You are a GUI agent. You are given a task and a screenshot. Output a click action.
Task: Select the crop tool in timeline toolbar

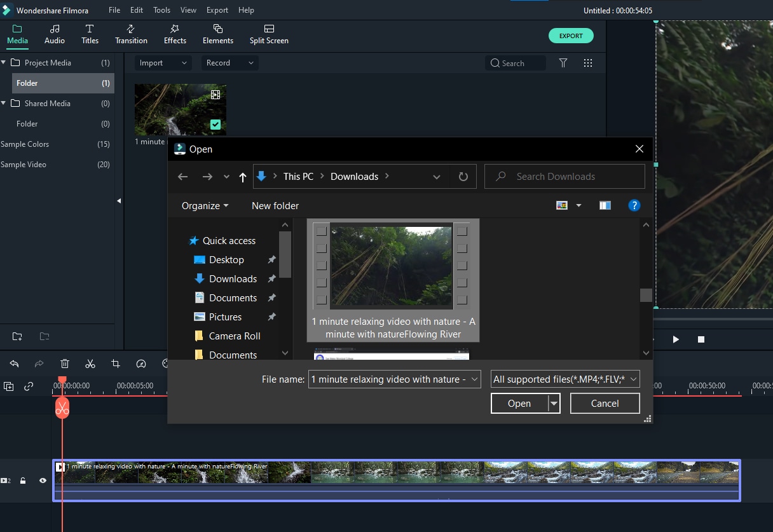[x=116, y=364]
